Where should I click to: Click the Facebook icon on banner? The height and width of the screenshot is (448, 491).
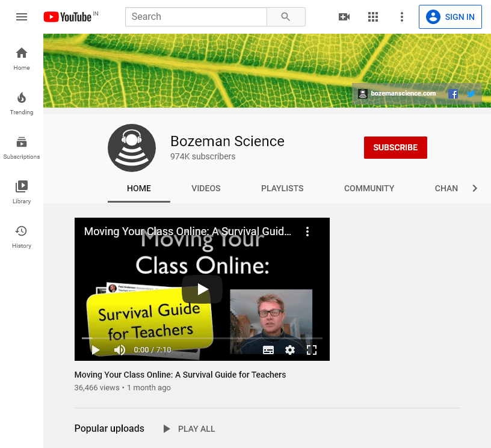coord(453,94)
